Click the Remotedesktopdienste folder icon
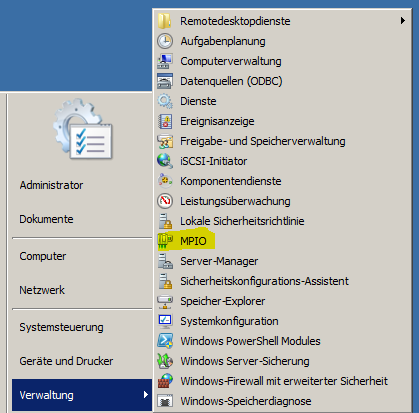Image resolution: width=419 pixels, height=413 pixels. tap(165, 21)
